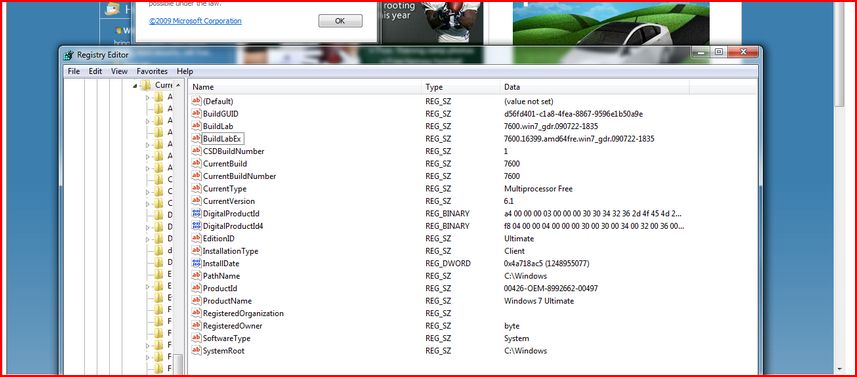Click the tree pane scroll-up arrow
This screenshot has width=857, height=377.
pyautogui.click(x=178, y=85)
